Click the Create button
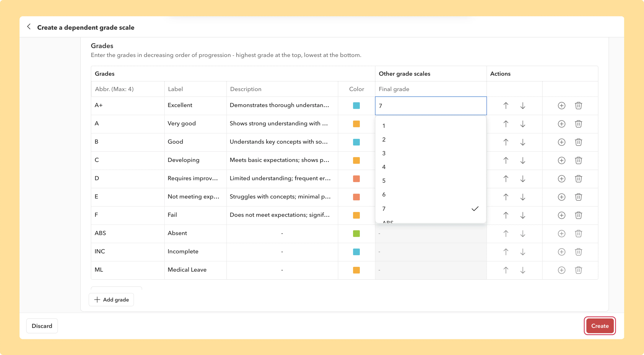This screenshot has width=644, height=355. [x=600, y=326]
